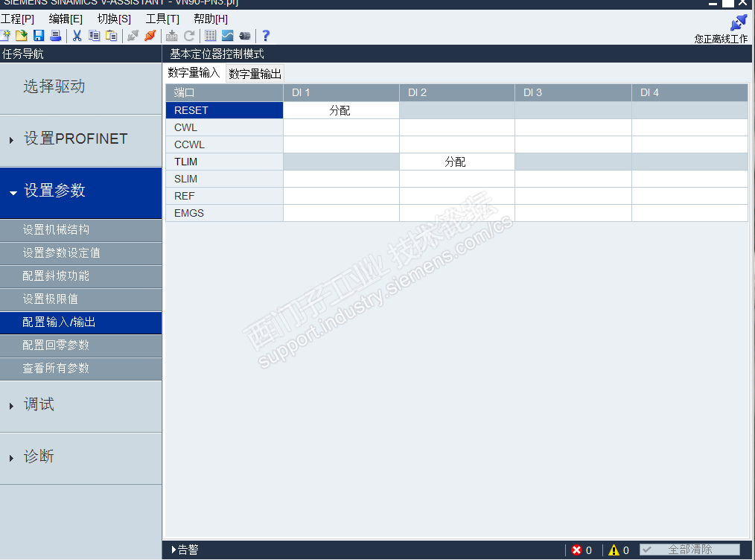
Task: Copy using the copy toolbar icon
Action: coord(95,36)
